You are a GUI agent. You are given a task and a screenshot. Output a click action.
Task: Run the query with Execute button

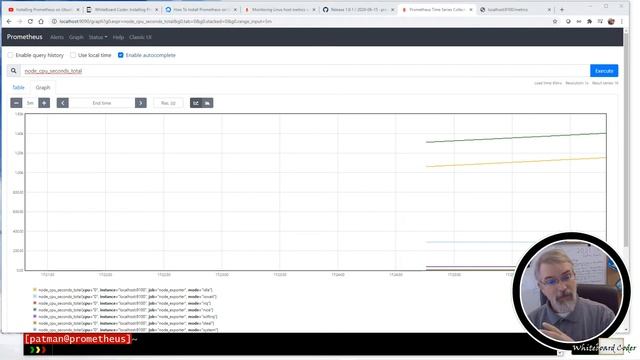(604, 71)
